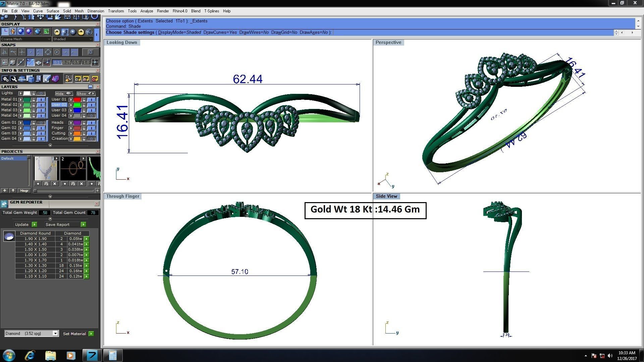The width and height of the screenshot is (644, 362).
Task: Click the User 02 green color swatch
Action: pos(77,105)
